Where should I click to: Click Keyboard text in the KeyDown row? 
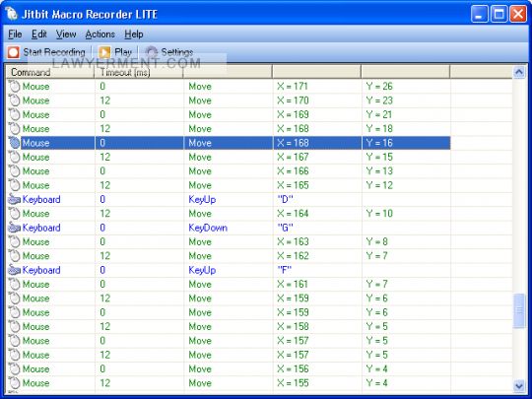click(41, 228)
